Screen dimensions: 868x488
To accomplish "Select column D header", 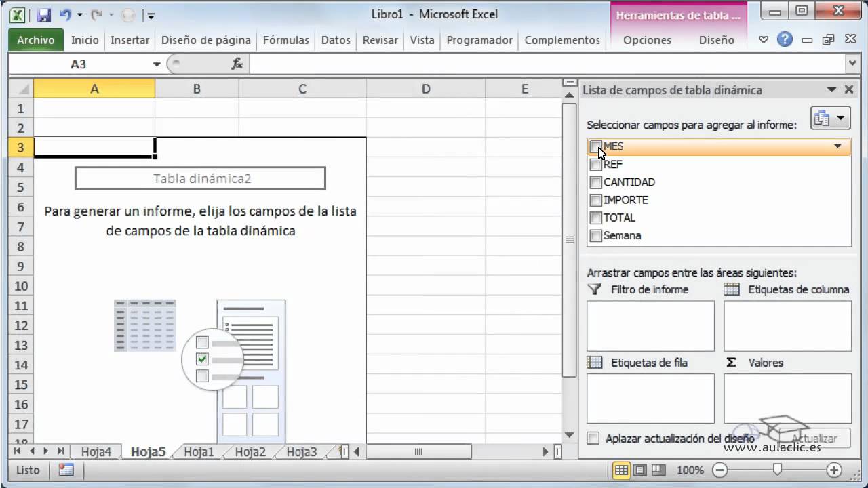I will click(x=426, y=89).
